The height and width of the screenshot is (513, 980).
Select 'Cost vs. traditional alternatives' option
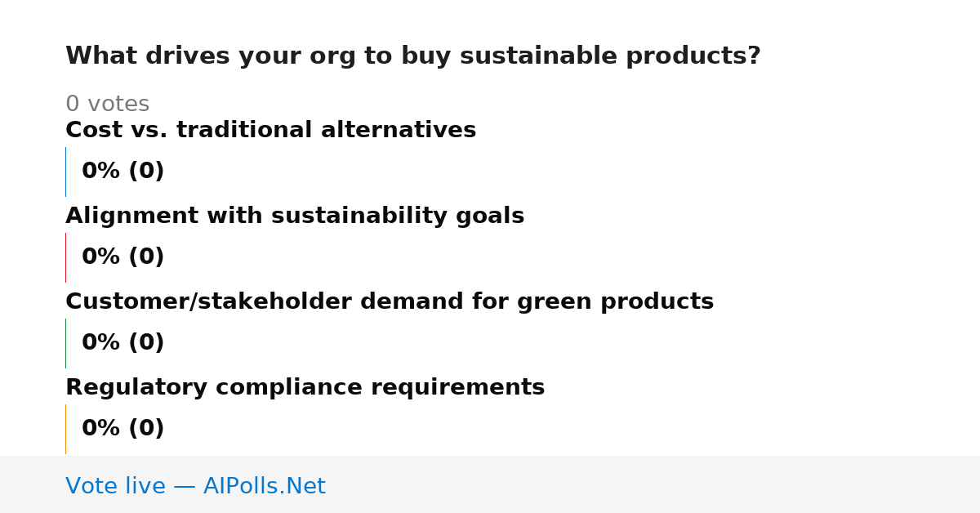(270, 130)
